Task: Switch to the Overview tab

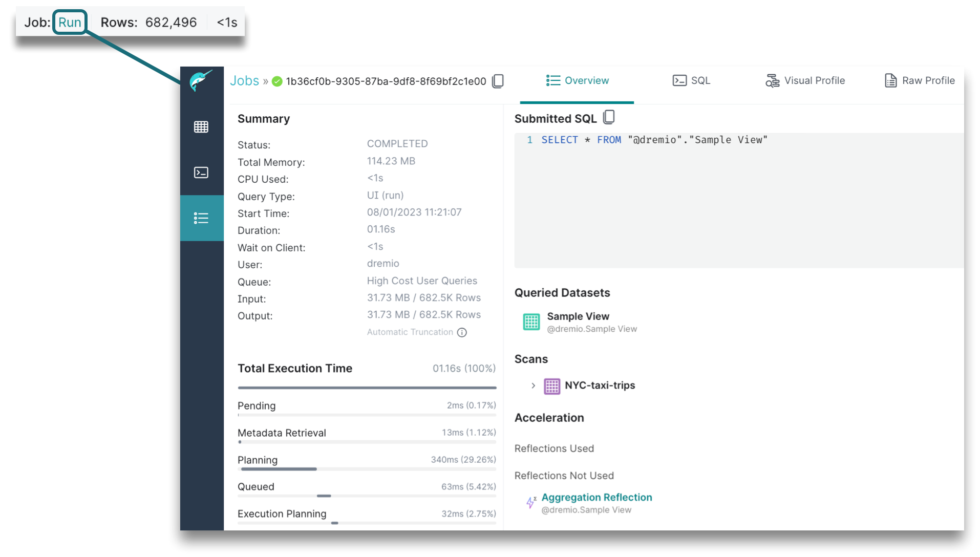Action: coord(577,81)
